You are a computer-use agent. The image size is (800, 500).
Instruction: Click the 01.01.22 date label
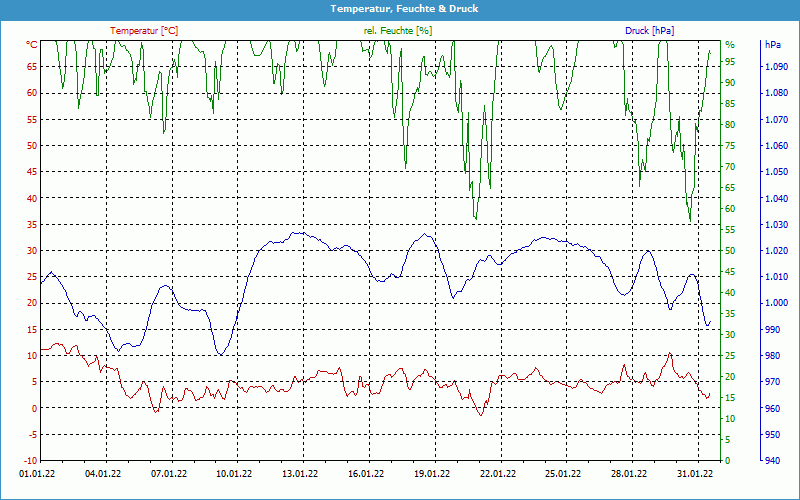pos(40,475)
